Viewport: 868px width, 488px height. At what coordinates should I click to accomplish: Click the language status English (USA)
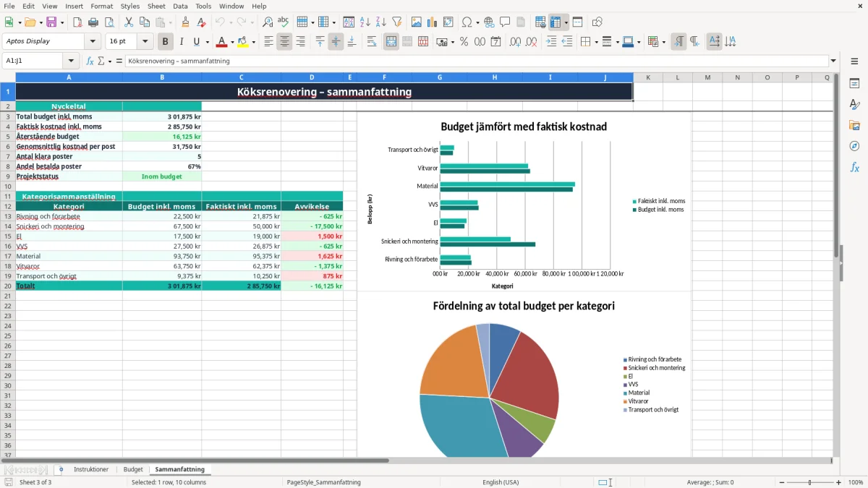point(501,482)
